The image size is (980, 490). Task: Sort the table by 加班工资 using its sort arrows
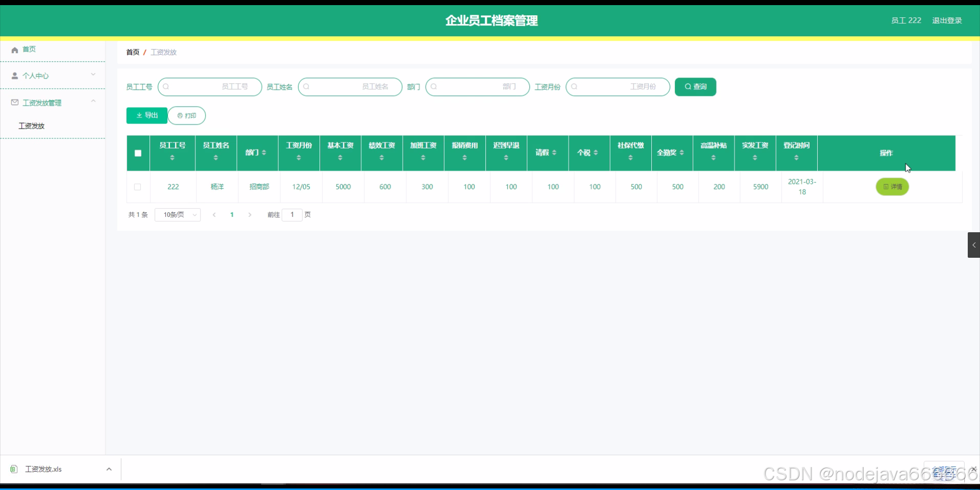click(x=423, y=158)
